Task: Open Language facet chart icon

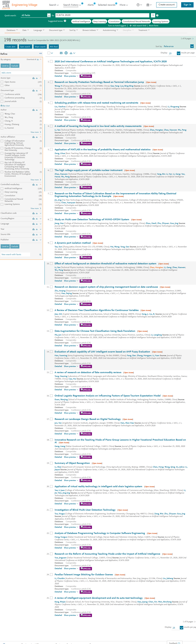Action: point(34,224)
